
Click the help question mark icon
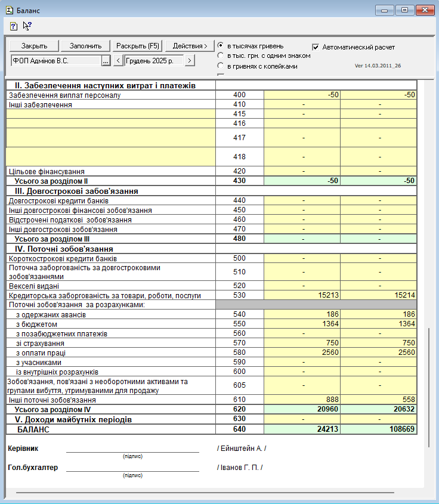click(14, 26)
